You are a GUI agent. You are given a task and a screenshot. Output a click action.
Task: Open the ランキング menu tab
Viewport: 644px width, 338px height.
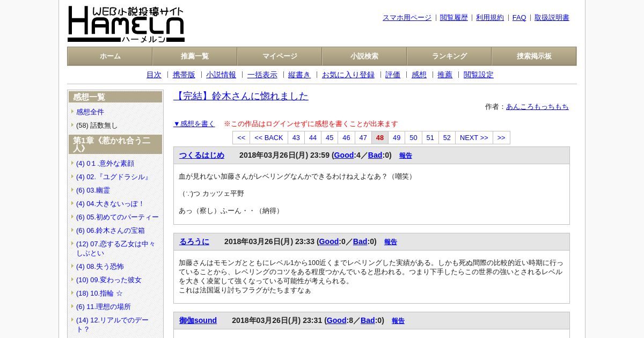coord(449,56)
